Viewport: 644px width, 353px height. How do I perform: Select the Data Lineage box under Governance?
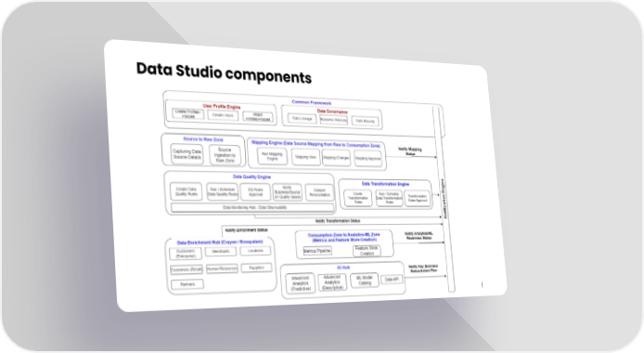(302, 118)
